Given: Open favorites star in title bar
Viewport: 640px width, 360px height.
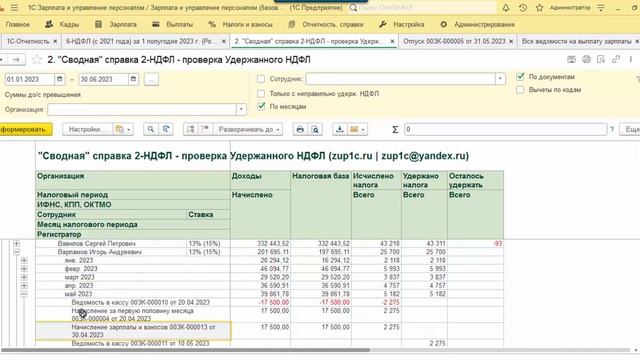Looking at the screenshot, I should tap(540, 8).
